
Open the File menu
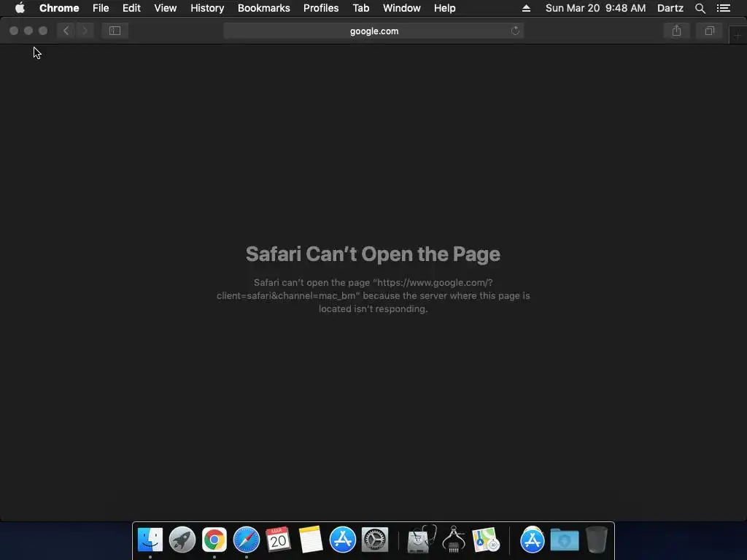click(x=101, y=8)
